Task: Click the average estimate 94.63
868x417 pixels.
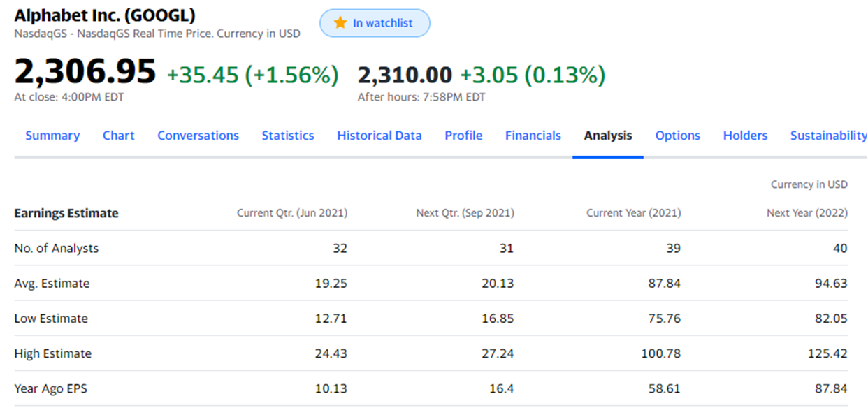Action: click(x=832, y=283)
